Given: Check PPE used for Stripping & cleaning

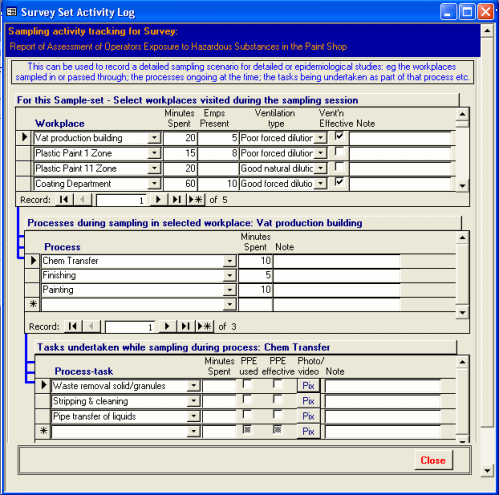Looking at the screenshot, I should click(247, 399).
